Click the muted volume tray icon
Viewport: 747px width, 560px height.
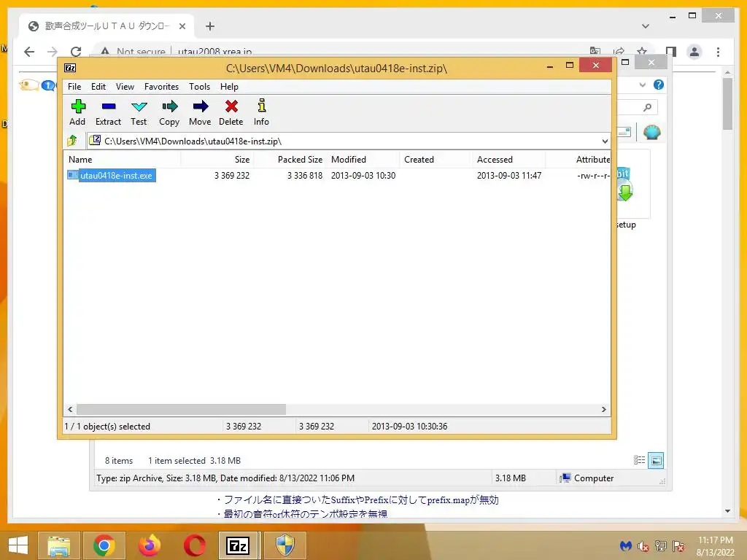point(643,545)
